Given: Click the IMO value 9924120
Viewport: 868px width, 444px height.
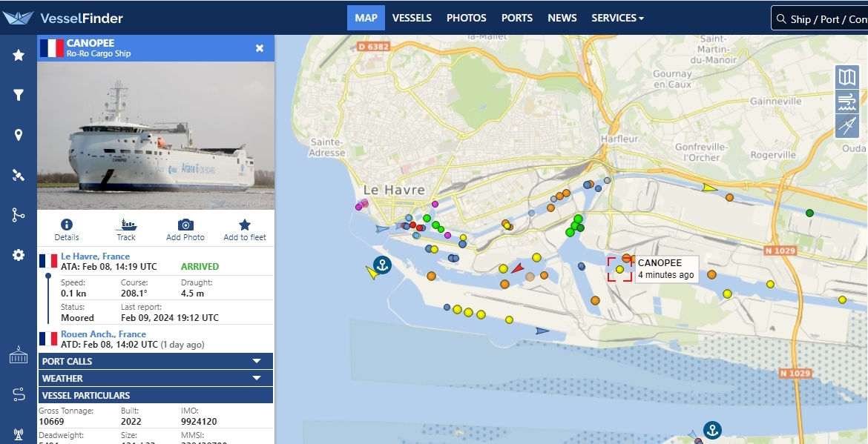Looking at the screenshot, I should tap(199, 421).
